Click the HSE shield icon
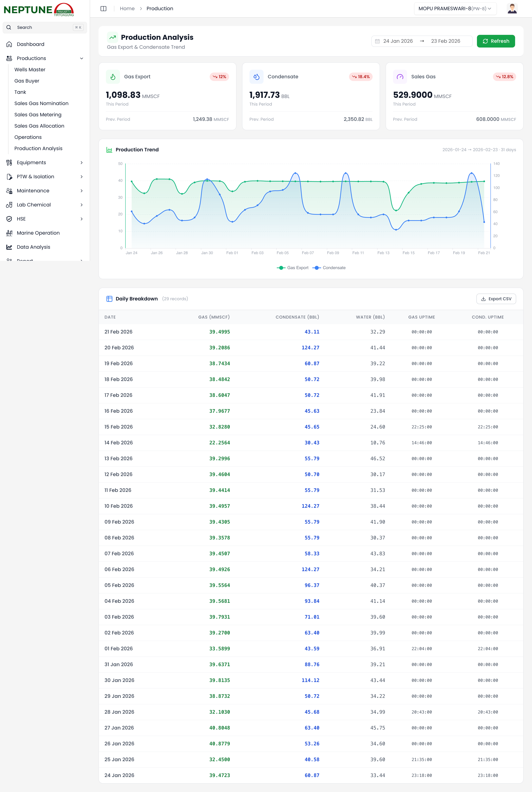The image size is (532, 792). (x=9, y=219)
